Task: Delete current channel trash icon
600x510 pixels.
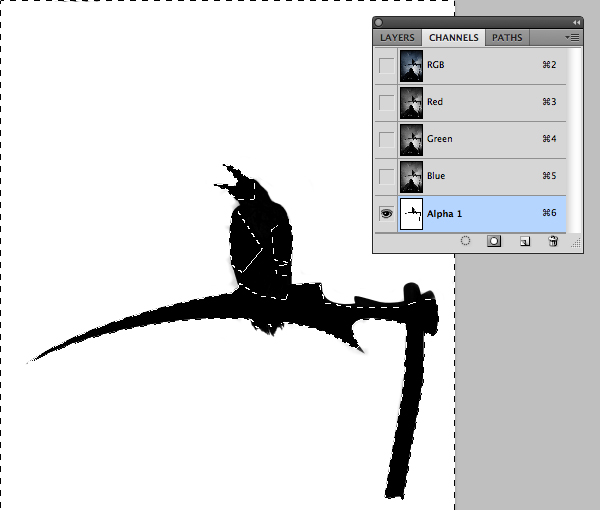Action: (553, 241)
